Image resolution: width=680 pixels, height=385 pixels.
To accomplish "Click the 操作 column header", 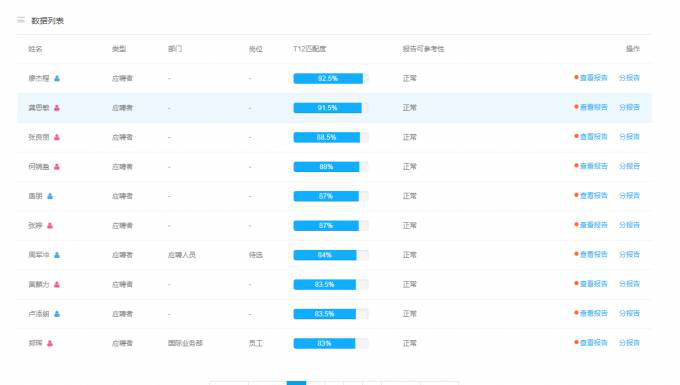I will pyautogui.click(x=633, y=49).
